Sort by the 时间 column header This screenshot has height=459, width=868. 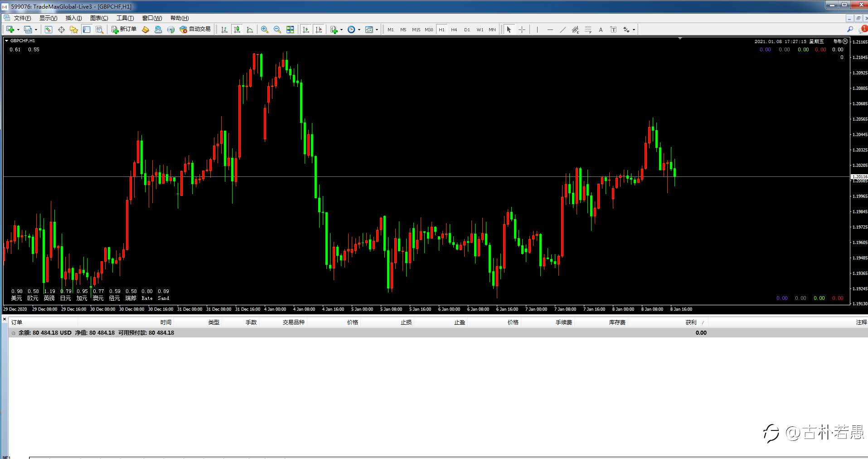165,322
